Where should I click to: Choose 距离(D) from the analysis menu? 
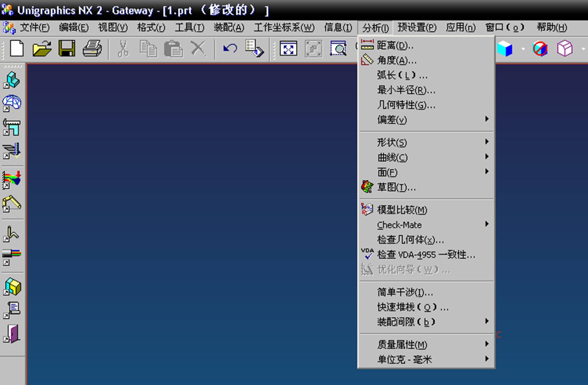point(426,46)
